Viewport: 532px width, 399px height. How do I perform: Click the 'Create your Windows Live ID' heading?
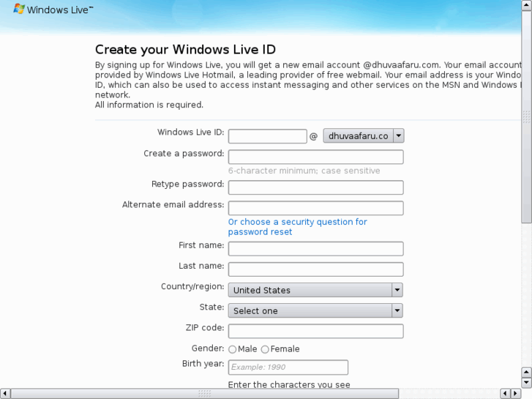coord(185,50)
